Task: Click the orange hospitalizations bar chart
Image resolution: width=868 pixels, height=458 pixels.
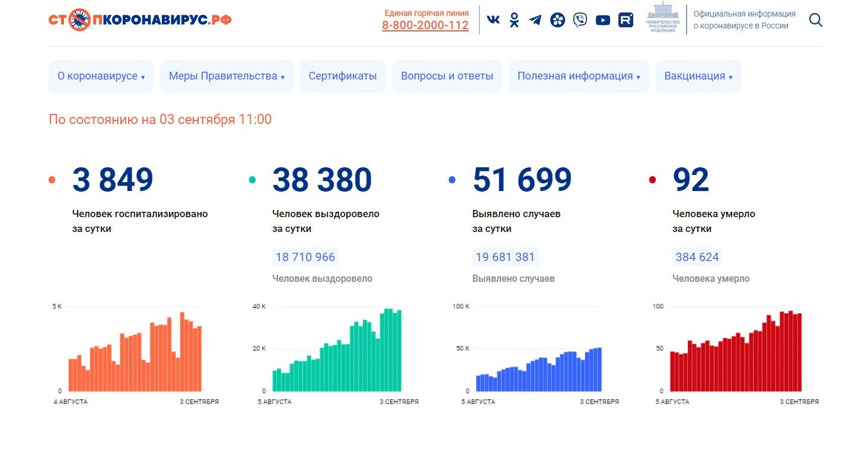Action: pos(135,351)
